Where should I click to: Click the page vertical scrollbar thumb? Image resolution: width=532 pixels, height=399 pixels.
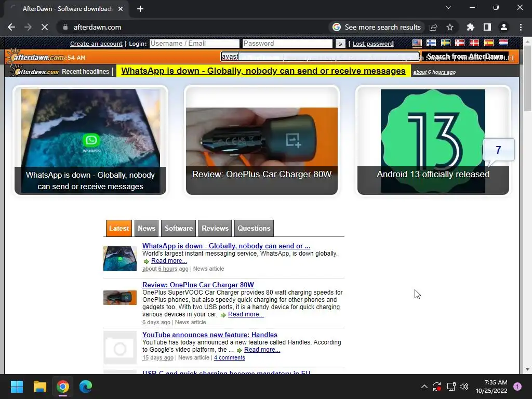tap(527, 78)
